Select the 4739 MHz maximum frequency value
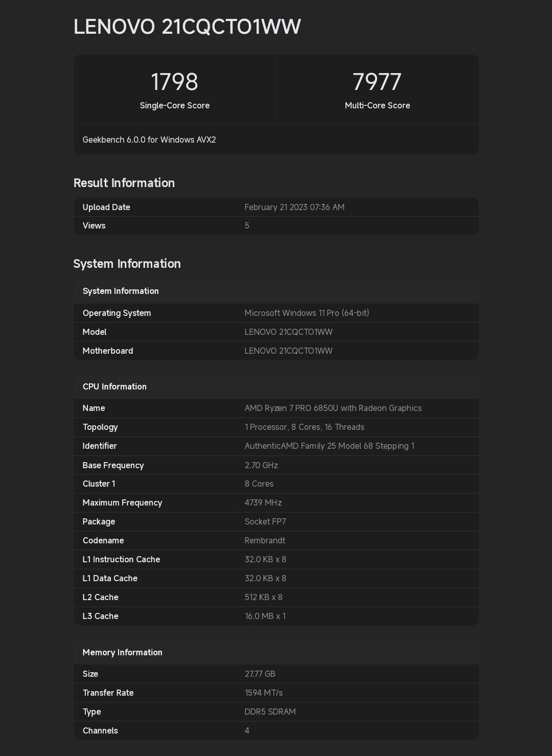The image size is (552, 756). tap(263, 502)
